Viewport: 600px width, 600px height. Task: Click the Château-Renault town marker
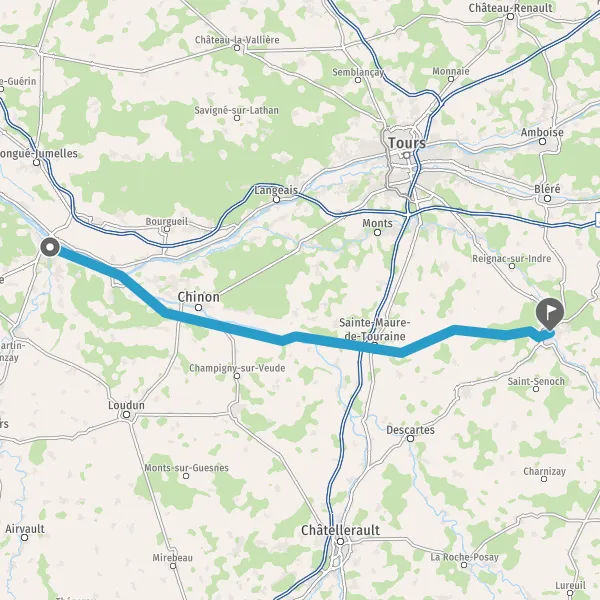point(510,16)
